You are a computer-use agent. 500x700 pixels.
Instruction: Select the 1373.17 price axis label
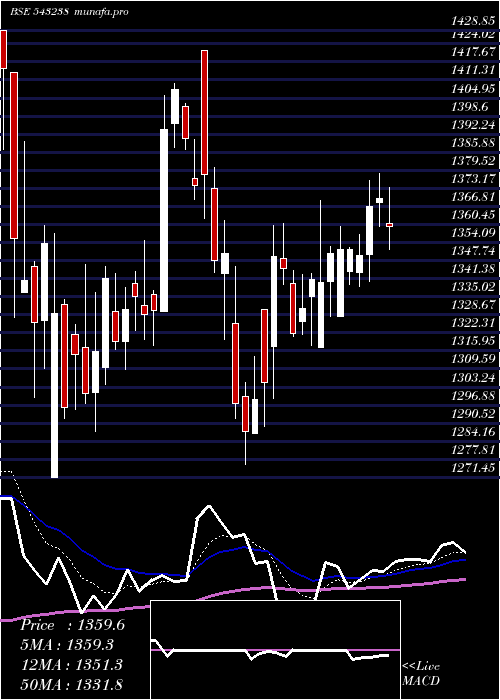pyautogui.click(x=473, y=179)
